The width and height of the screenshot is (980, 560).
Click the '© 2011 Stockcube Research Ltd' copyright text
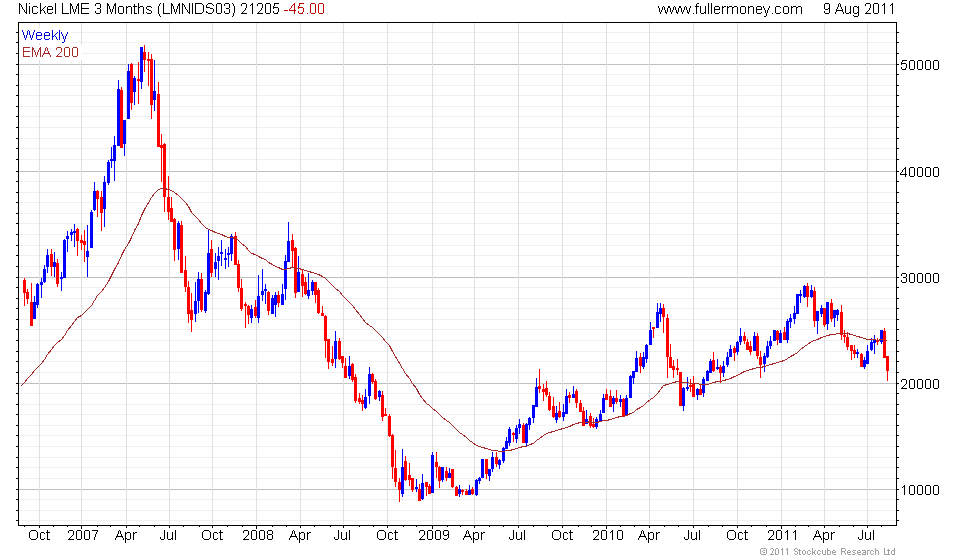point(827,552)
